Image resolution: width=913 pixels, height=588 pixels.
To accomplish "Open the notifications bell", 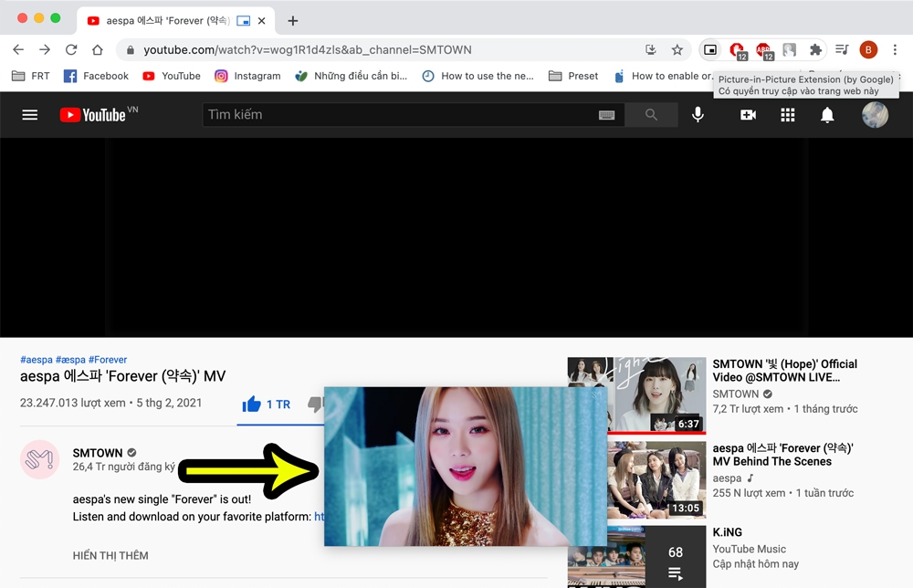I will click(x=827, y=114).
